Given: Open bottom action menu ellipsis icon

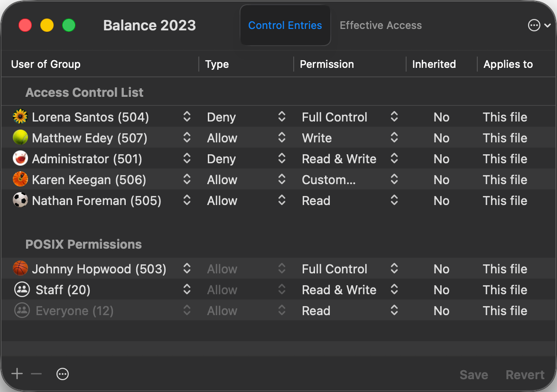Looking at the screenshot, I should pyautogui.click(x=63, y=374).
